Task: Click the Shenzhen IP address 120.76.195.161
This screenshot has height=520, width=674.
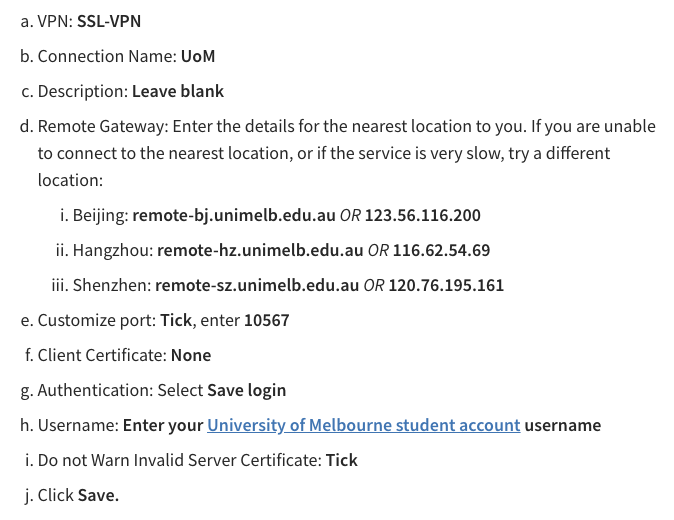Action: (x=446, y=285)
